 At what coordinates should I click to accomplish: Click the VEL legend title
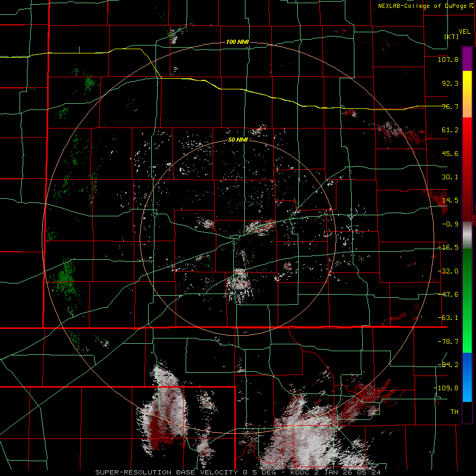coord(464,32)
